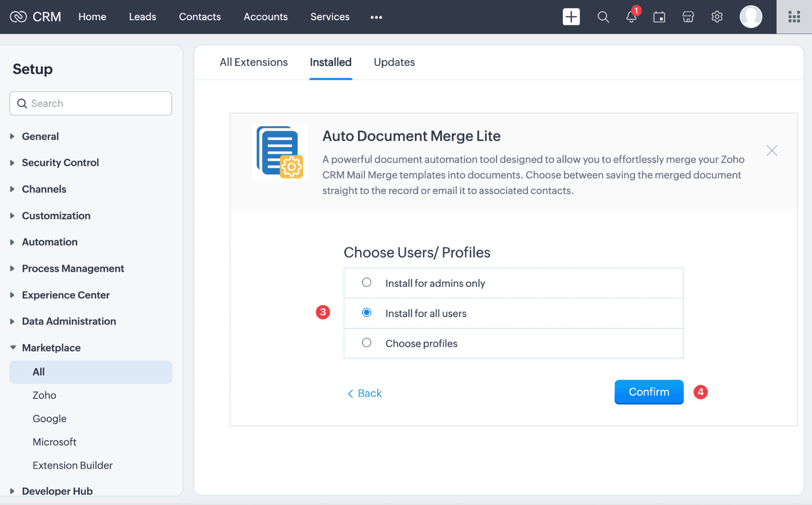Click the Setup heading
The height and width of the screenshot is (505, 812).
32,69
